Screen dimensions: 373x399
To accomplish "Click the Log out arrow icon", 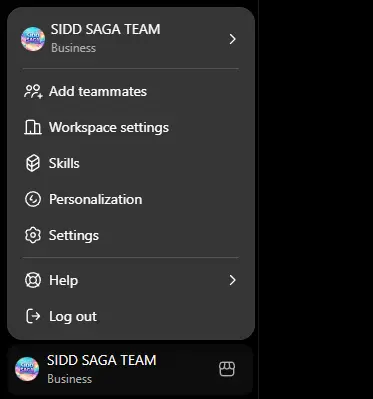I will click(33, 316).
